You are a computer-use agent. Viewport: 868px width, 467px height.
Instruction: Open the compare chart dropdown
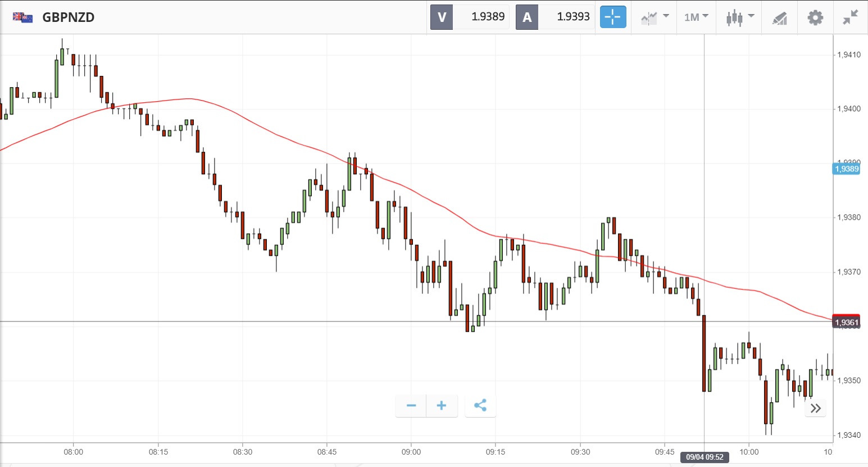click(x=655, y=17)
